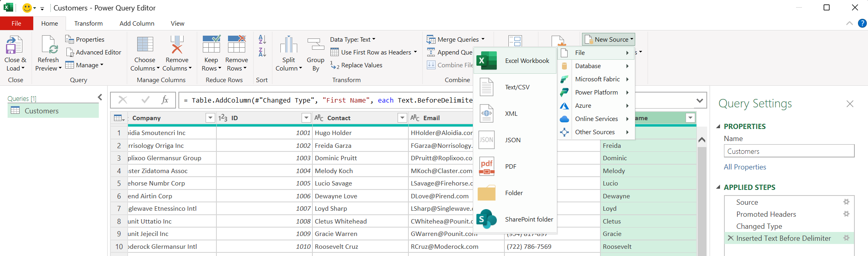Open the Source step settings gear

pos(846,202)
